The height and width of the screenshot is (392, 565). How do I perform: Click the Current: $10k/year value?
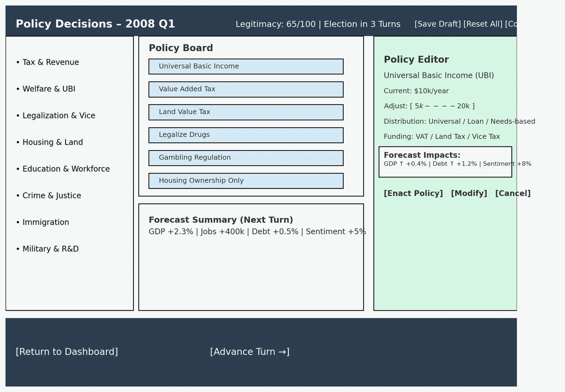point(416,91)
